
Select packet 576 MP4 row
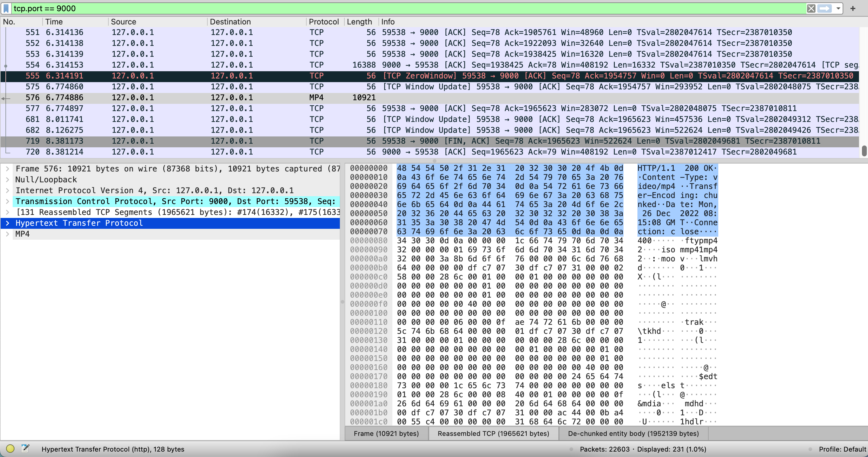click(429, 98)
